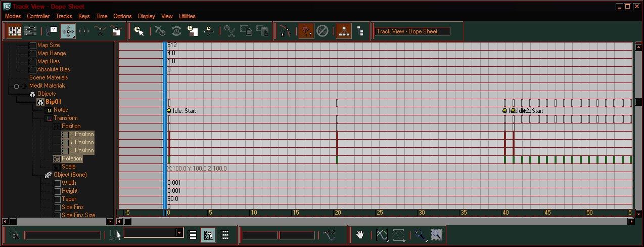This screenshot has width=644, height=247.
Task: Toggle Lock Selection in toolbar
Action: [285, 31]
